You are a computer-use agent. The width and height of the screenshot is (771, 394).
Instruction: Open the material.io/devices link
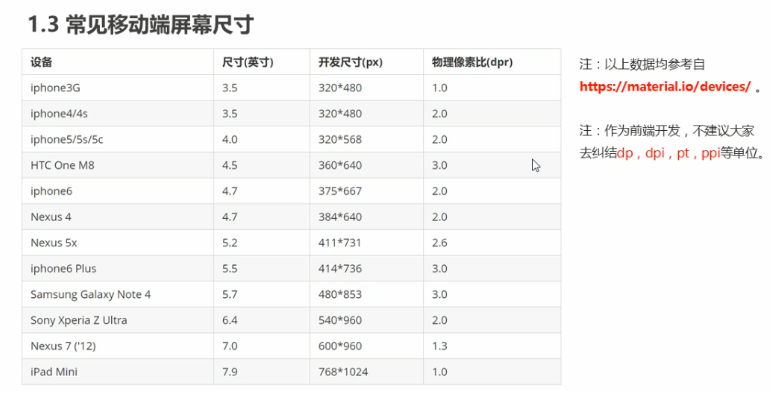(x=665, y=87)
